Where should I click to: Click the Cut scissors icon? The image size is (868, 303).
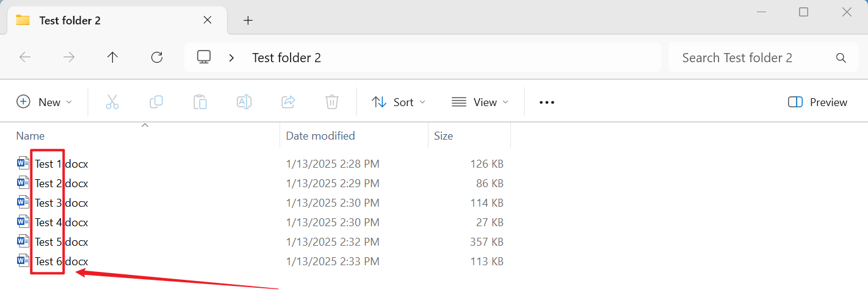pyautogui.click(x=112, y=102)
